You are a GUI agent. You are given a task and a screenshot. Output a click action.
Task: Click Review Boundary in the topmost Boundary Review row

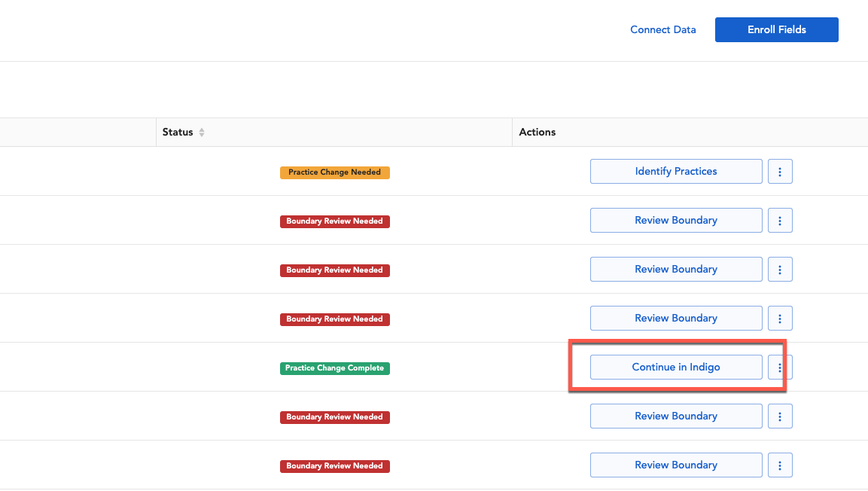pyautogui.click(x=675, y=220)
